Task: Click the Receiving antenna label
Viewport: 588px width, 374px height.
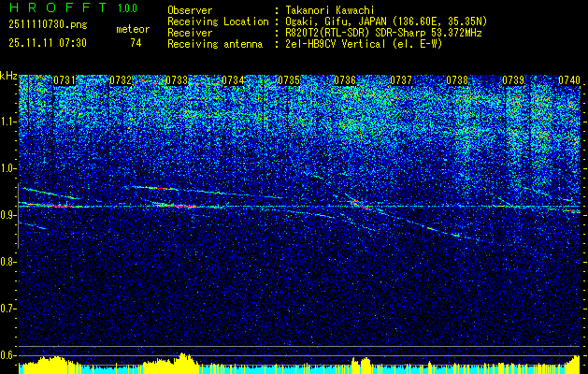Action: click(x=215, y=44)
